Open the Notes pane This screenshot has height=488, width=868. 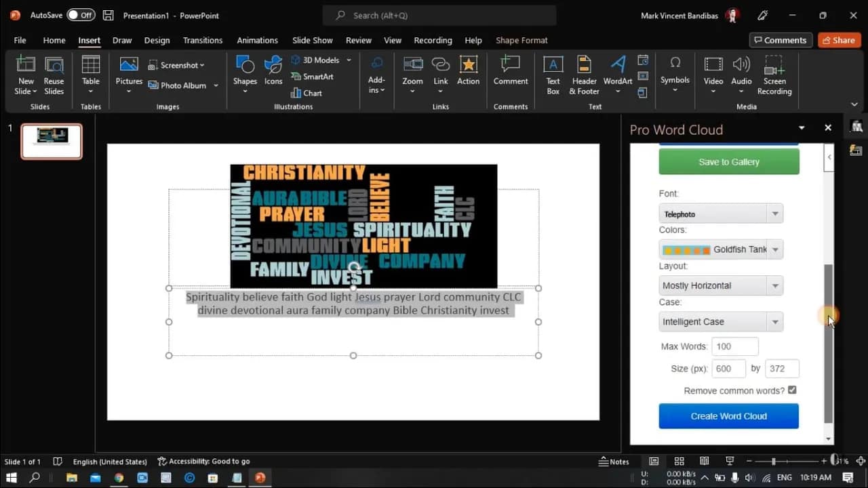(x=614, y=461)
